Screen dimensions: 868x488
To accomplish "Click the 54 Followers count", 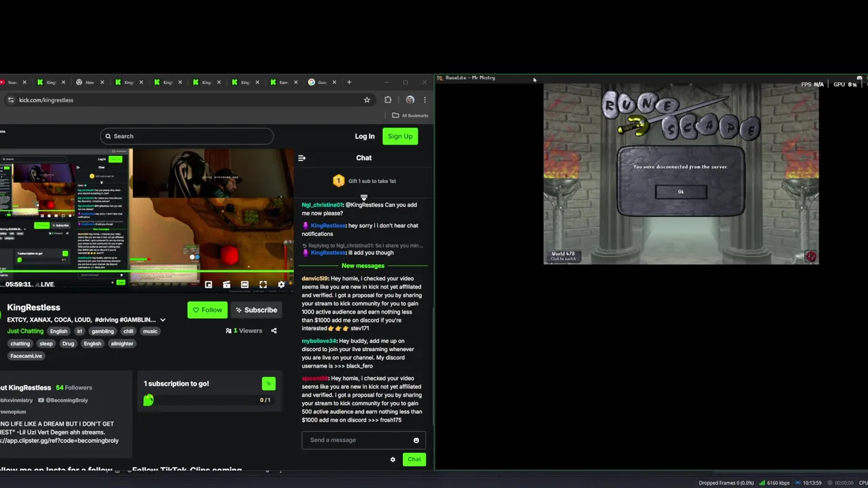I will (73, 388).
